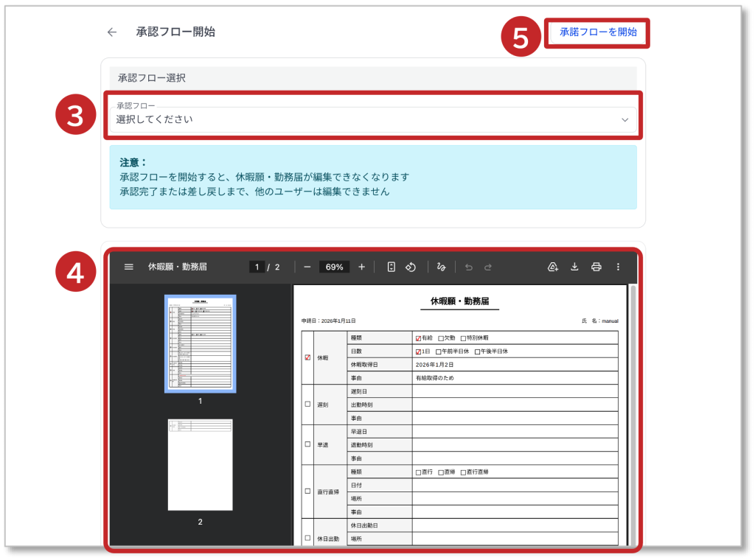Viewport: 755px width, 560px height.
Task: Save the PDF to Google Drive
Action: pyautogui.click(x=553, y=267)
